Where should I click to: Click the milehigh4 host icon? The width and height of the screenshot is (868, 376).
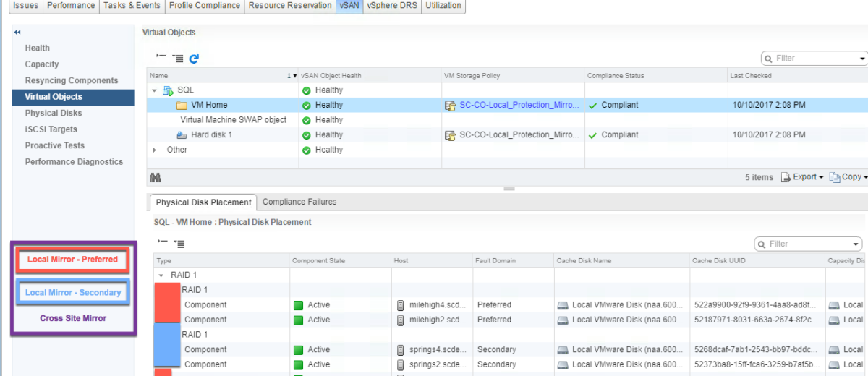(401, 305)
